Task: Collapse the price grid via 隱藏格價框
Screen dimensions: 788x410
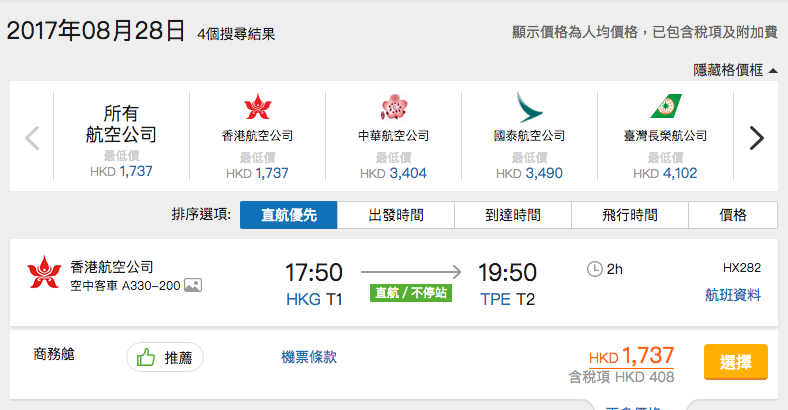Action: (735, 70)
